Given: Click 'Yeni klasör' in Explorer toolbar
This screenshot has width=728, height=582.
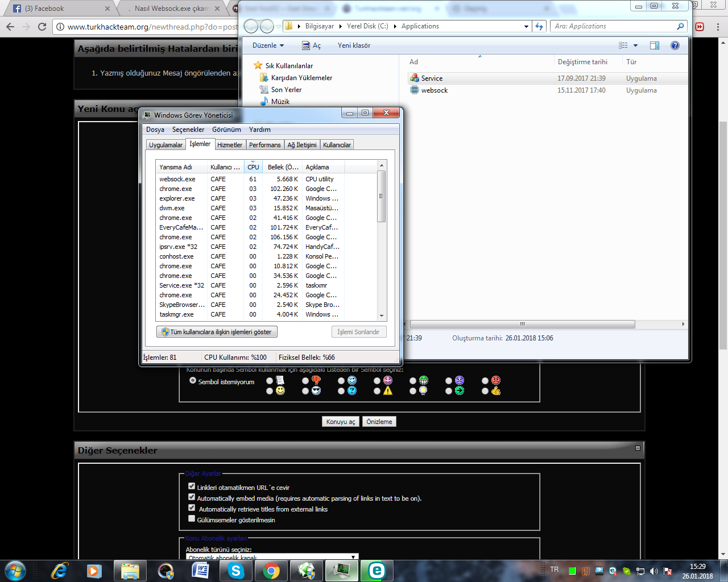Looking at the screenshot, I should (x=354, y=45).
